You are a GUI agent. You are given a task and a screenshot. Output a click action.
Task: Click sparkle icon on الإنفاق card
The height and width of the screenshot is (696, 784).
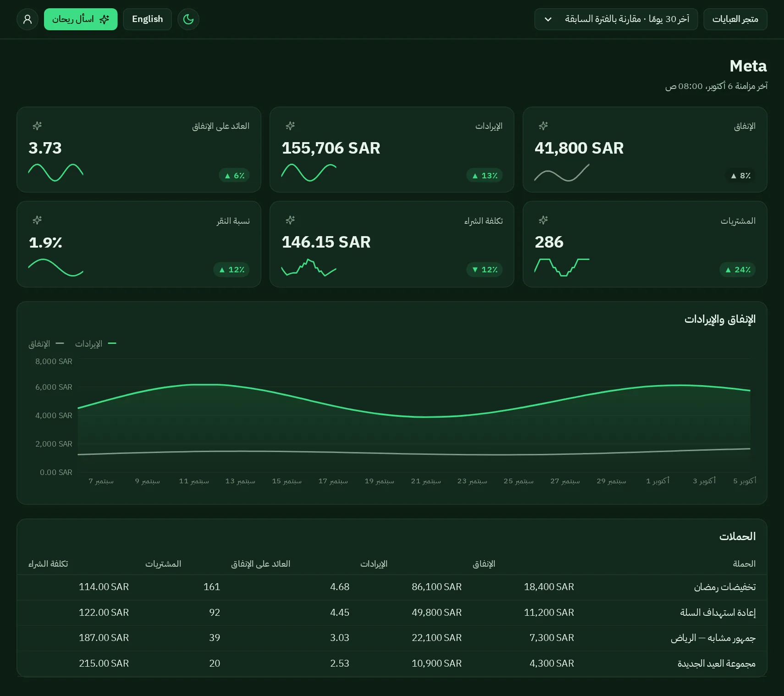point(543,126)
